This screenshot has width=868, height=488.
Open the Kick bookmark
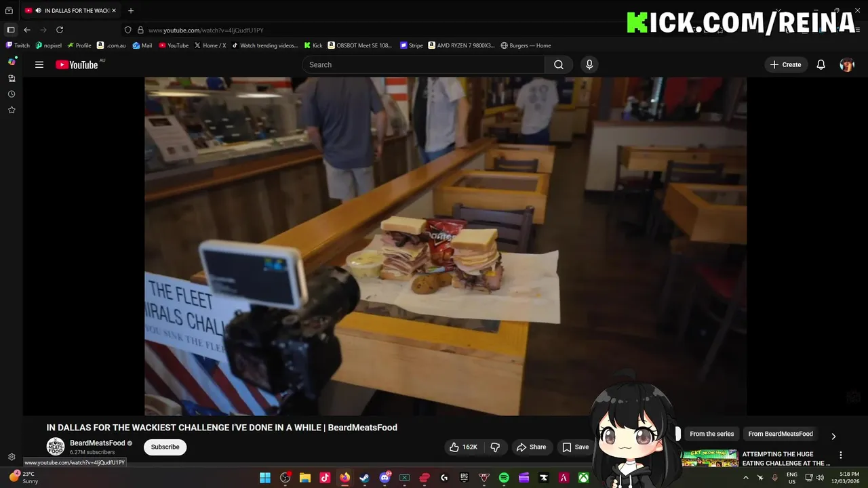pyautogui.click(x=313, y=45)
